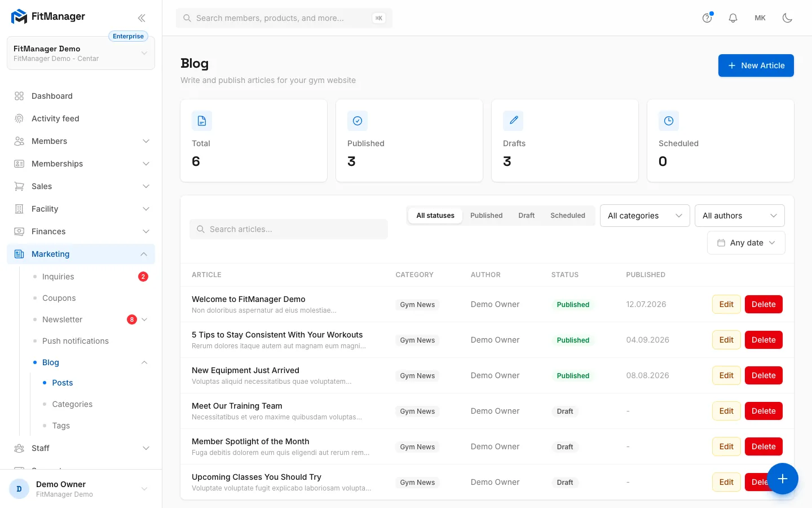Select the Draft status tab
The image size is (812, 508).
[x=527, y=216]
